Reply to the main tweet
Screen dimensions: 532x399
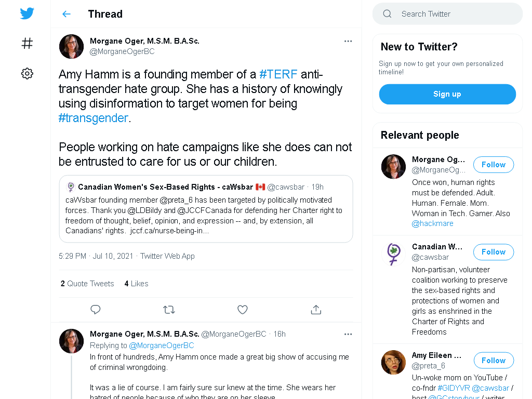(96, 310)
